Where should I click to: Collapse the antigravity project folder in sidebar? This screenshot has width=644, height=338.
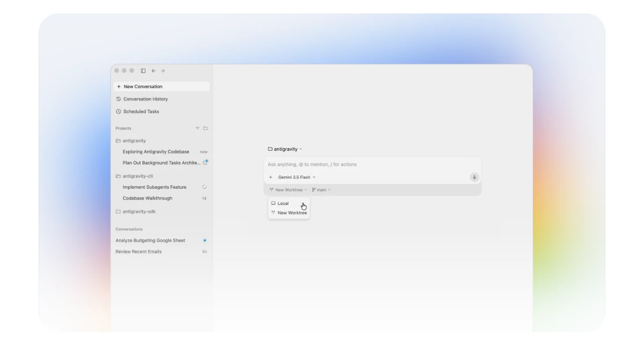[x=130, y=141]
